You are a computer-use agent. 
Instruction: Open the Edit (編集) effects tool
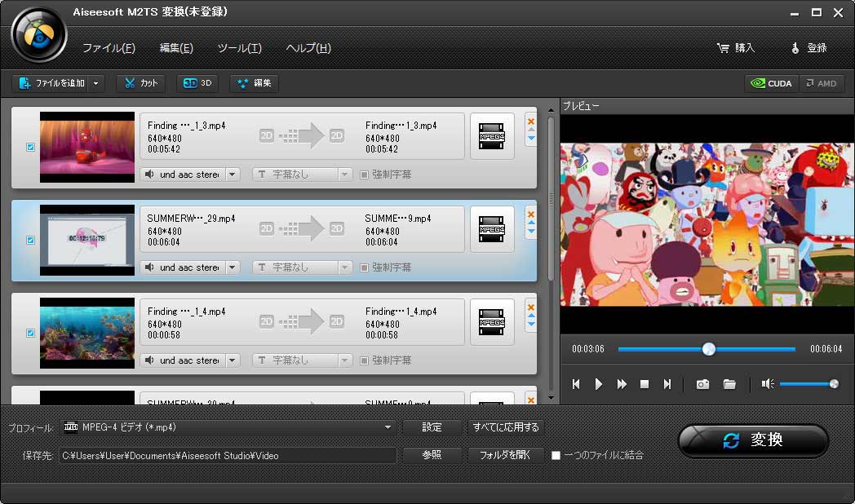pos(254,83)
